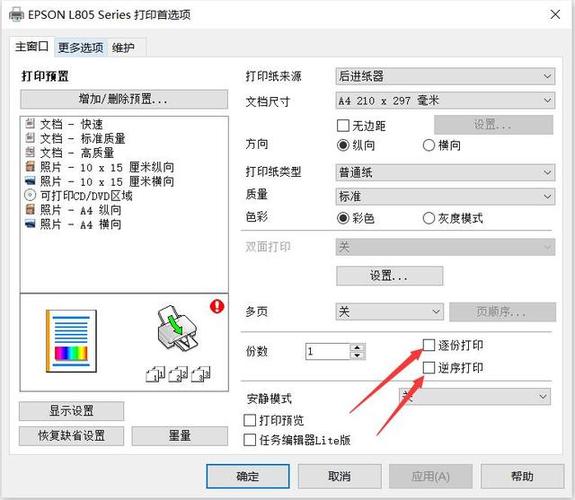The height and width of the screenshot is (500, 575).
Task: Enable the 任务编辑器Lite版 checkbox
Action: click(250, 440)
